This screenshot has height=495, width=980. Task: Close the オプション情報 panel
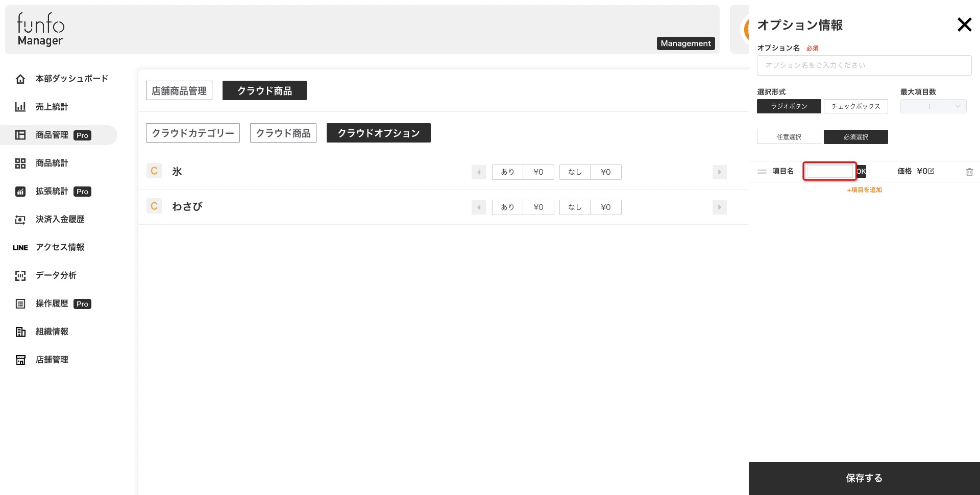coord(964,25)
